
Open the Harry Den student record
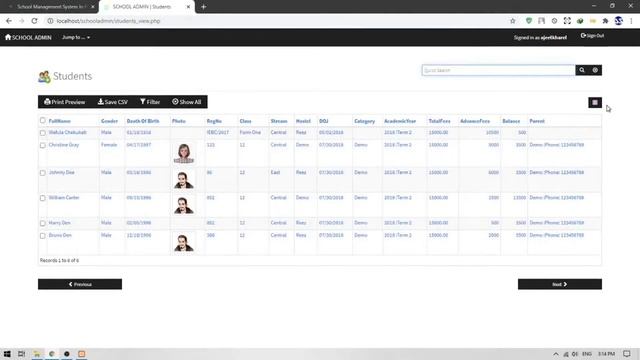(x=60, y=223)
